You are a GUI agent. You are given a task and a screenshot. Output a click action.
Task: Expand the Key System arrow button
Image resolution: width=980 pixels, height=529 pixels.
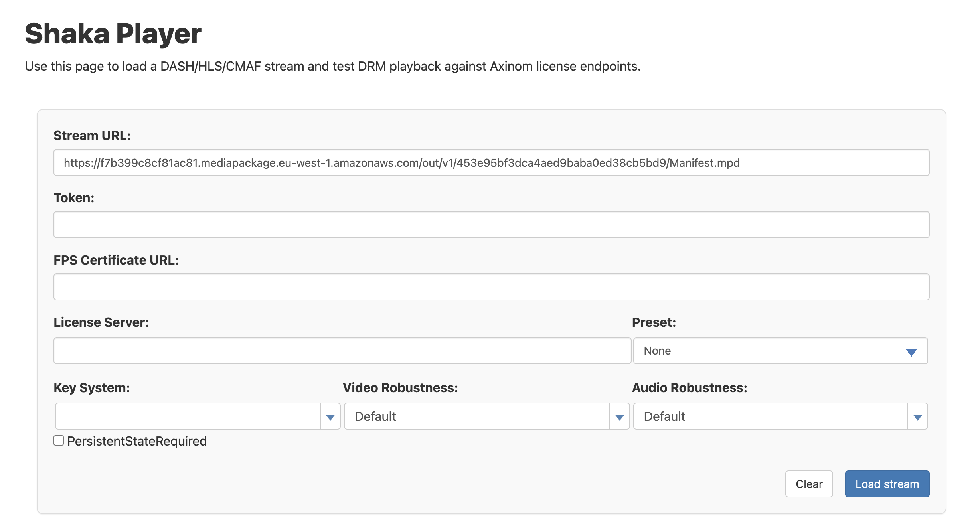tap(330, 417)
